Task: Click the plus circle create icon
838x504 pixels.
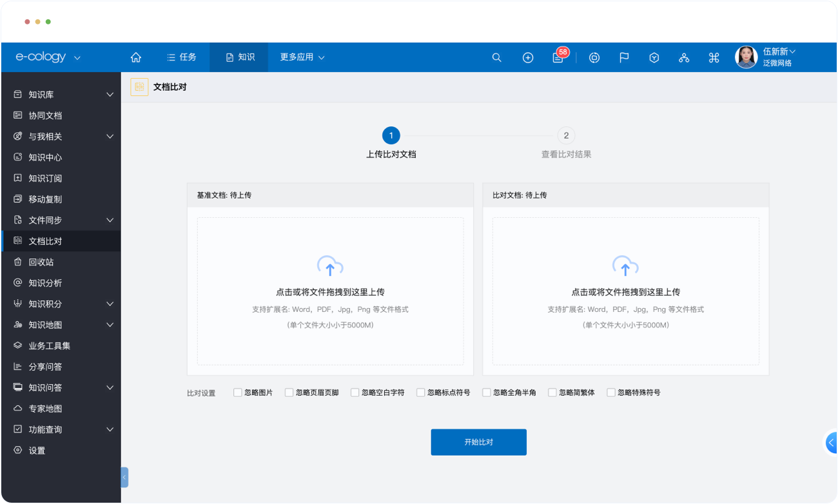Action: coord(528,57)
